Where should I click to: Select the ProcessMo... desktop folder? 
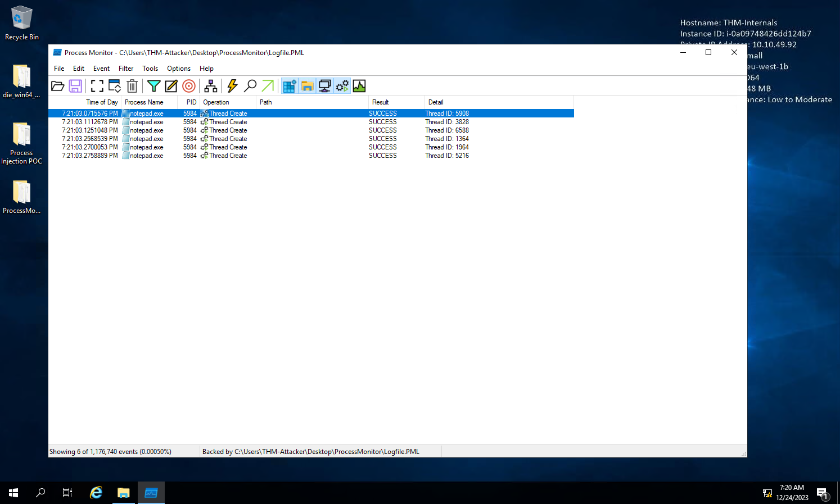(21, 197)
